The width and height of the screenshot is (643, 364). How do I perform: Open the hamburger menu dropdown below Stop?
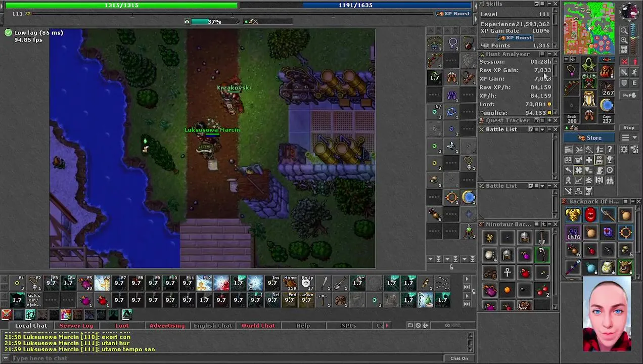point(629,137)
